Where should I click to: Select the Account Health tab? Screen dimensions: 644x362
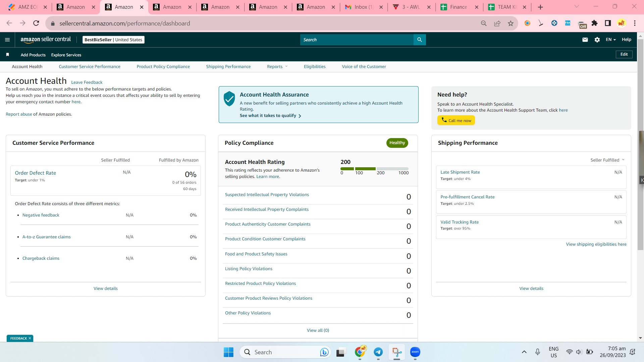point(27,66)
